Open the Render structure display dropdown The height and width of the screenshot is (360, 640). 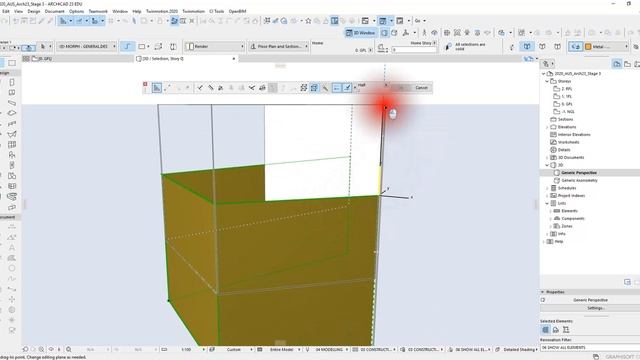click(215, 47)
